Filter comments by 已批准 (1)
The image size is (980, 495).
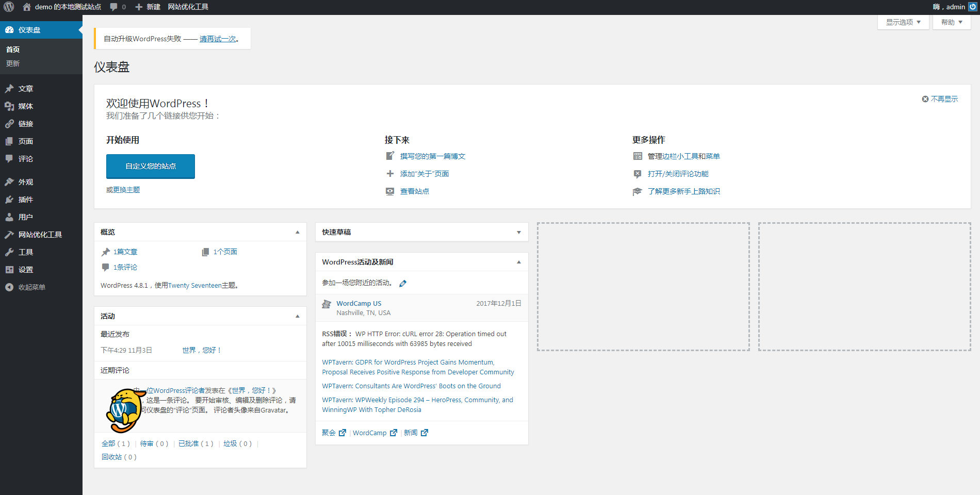pos(196,443)
